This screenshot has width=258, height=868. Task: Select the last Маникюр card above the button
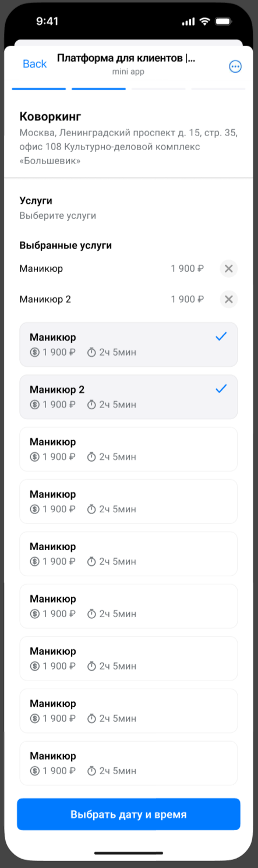pos(129,763)
